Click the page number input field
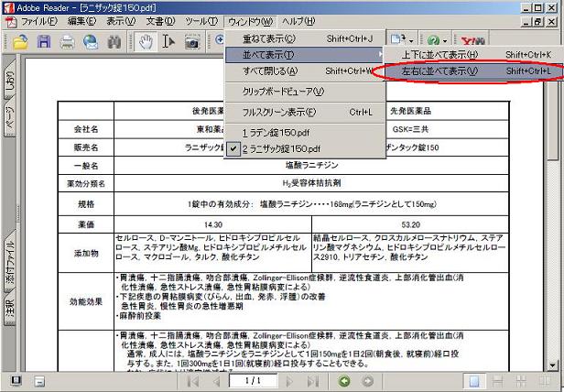Screen dimensions: 564x392 253,380
